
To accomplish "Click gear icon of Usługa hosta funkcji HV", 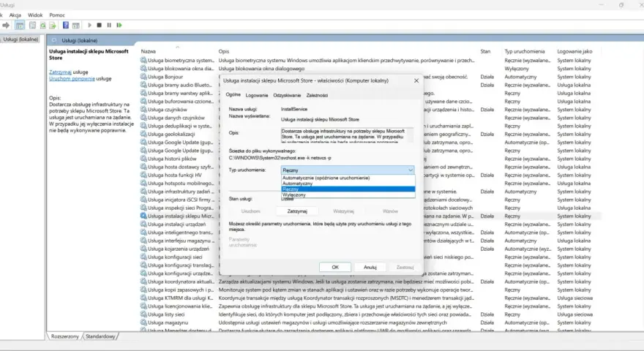I will (143, 175).
